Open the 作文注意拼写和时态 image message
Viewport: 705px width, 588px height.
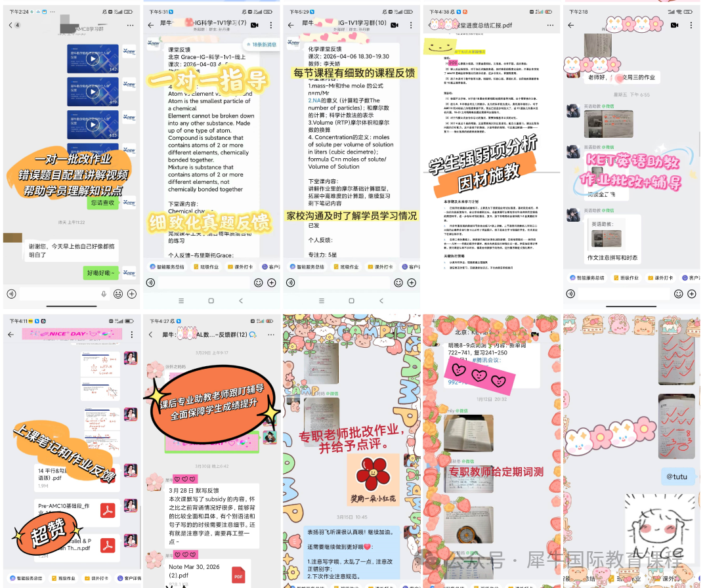tap(612, 241)
